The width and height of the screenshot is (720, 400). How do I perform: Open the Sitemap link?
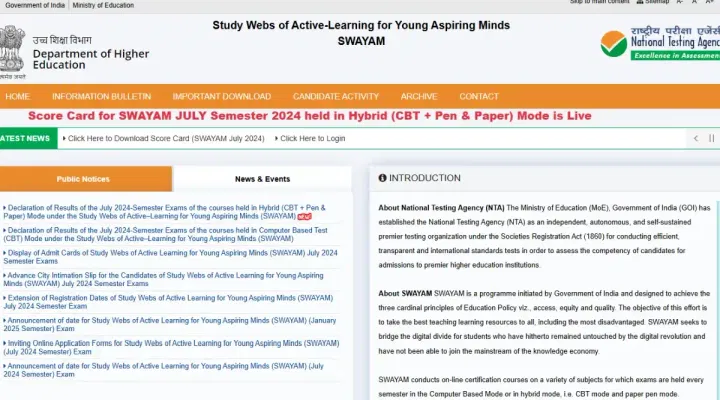(653, 2)
